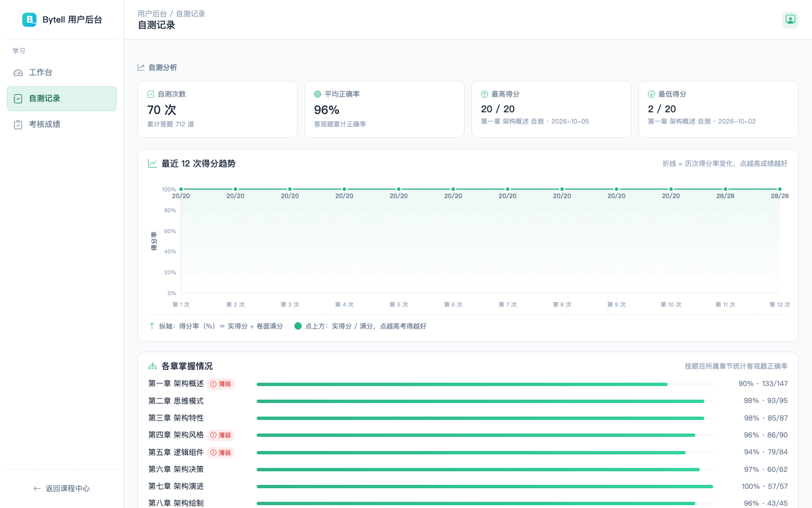The image size is (812, 508).
Task: Click the text 累计答题 712 道
Action: coord(170,124)
